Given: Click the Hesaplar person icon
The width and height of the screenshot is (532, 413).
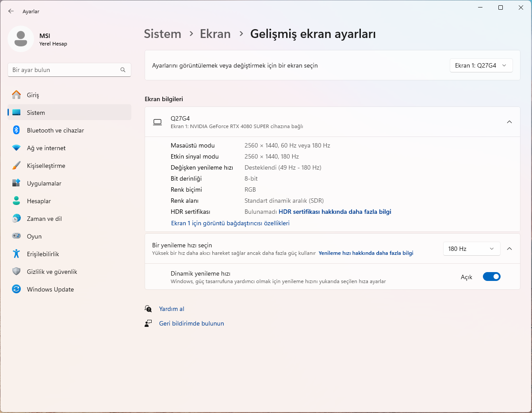Looking at the screenshot, I should pyautogui.click(x=16, y=201).
